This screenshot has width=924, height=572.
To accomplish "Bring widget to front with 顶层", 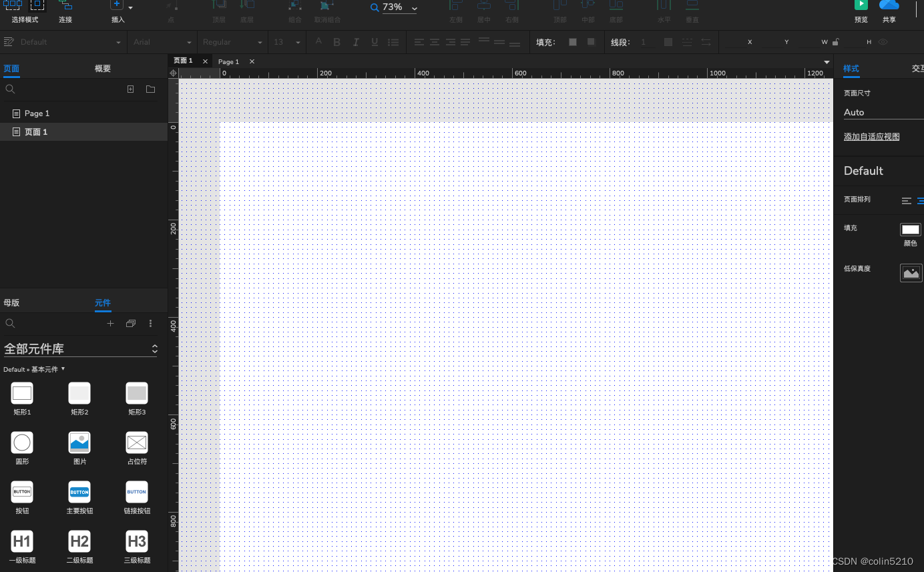I will 219,5.
